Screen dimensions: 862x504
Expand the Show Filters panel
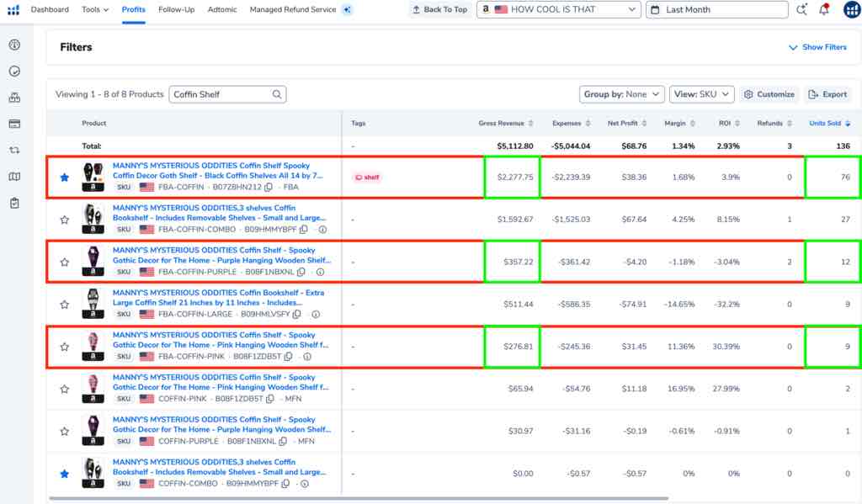[x=817, y=47]
